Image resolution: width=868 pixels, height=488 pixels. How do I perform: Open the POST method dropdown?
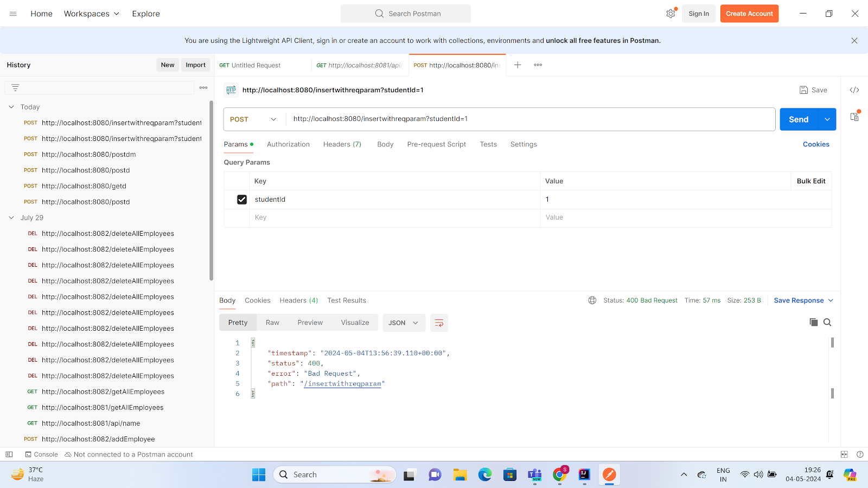click(x=253, y=119)
